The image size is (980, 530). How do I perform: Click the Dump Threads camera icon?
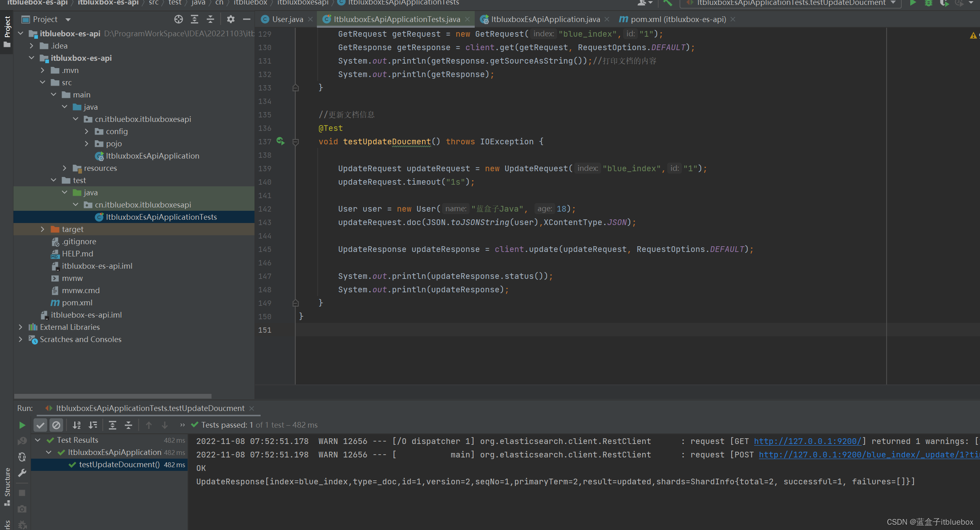pyautogui.click(x=22, y=509)
